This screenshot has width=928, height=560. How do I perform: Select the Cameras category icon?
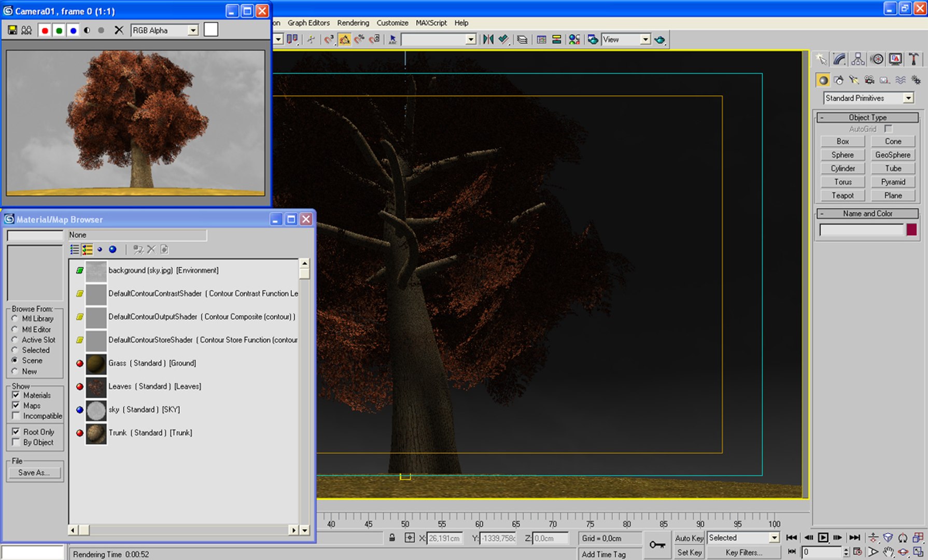coord(869,80)
